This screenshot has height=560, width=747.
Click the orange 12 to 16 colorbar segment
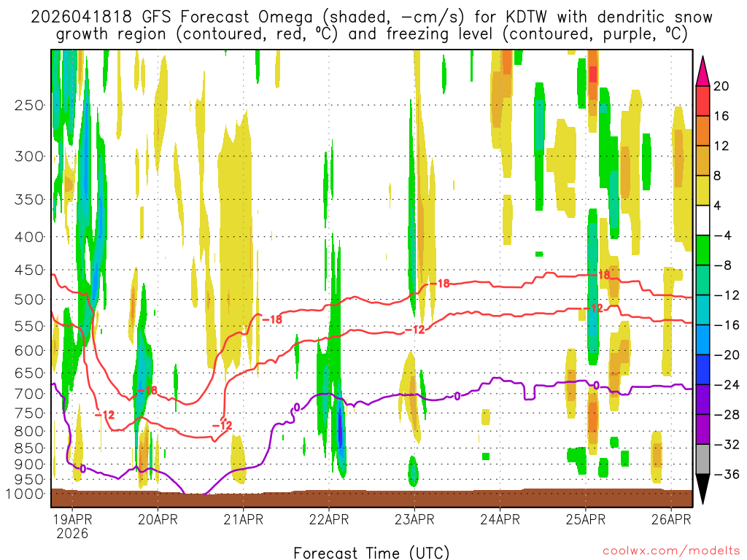tap(703, 131)
